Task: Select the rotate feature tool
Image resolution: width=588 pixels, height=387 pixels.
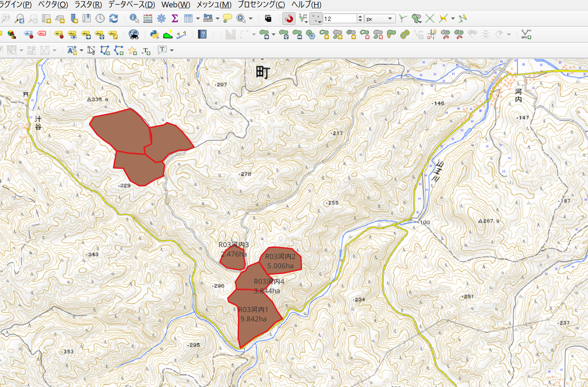Action: point(284,34)
